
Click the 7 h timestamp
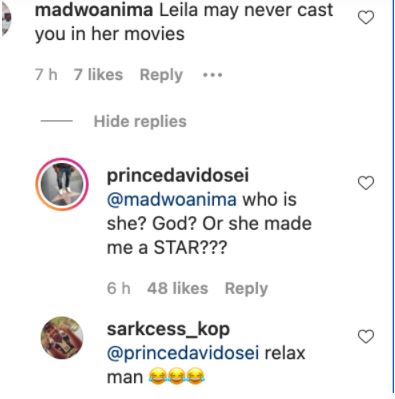(x=46, y=75)
